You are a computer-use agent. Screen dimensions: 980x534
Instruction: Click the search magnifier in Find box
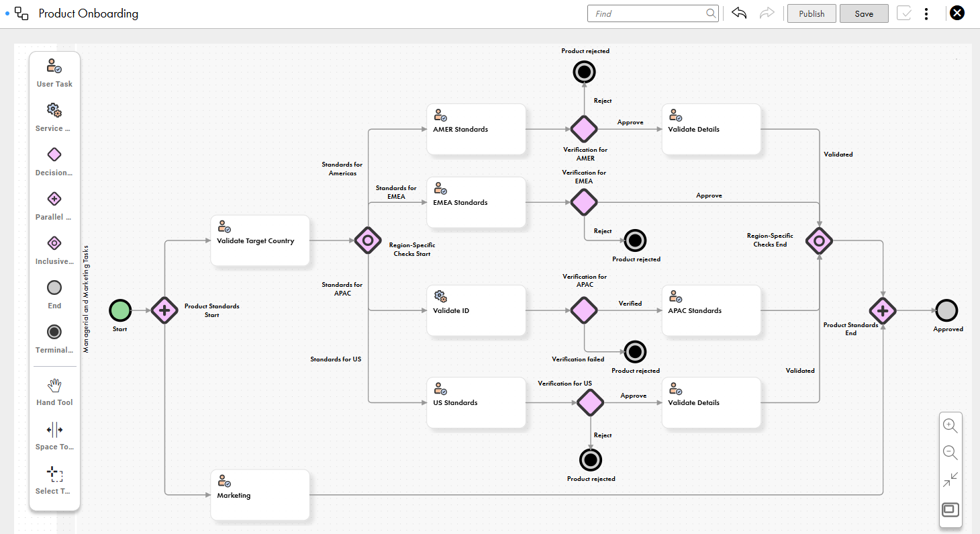(711, 13)
